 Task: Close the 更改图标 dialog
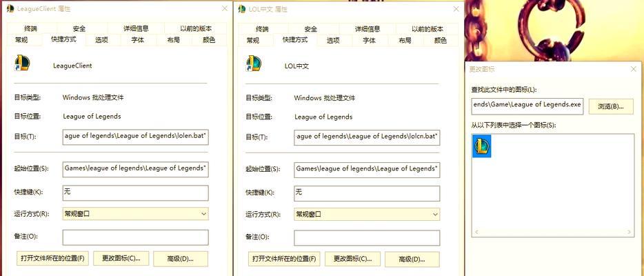[634, 69]
